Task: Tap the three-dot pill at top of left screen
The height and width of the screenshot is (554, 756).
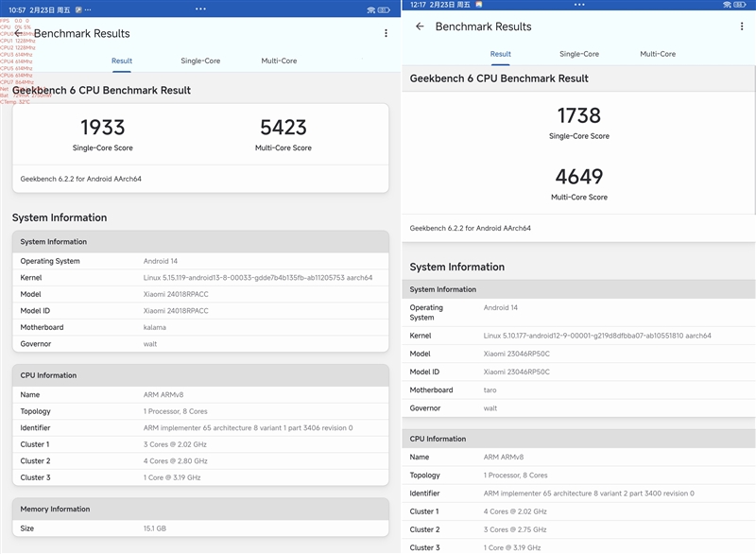Action: point(200,9)
